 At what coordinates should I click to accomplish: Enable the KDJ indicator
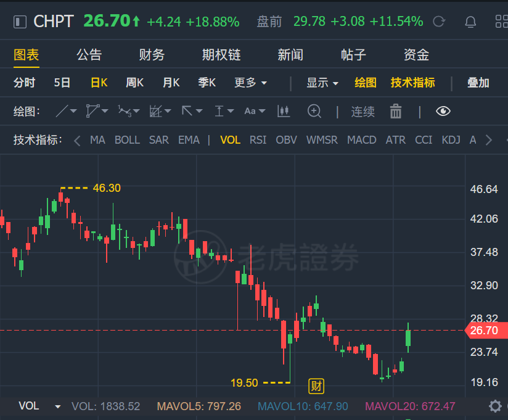tap(451, 140)
